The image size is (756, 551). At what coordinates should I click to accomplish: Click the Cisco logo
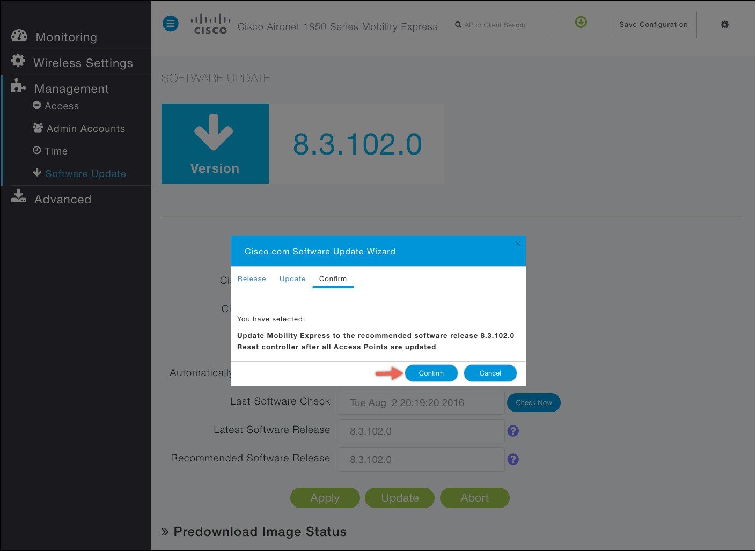[x=210, y=24]
